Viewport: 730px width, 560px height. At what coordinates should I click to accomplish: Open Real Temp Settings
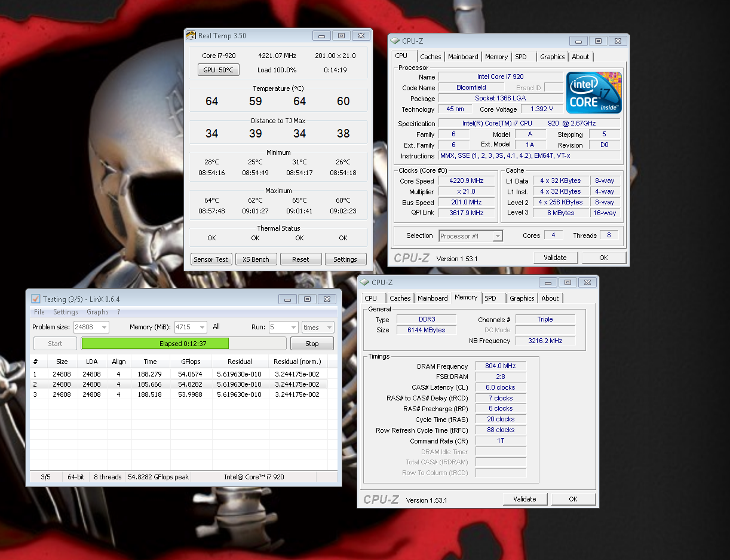tap(345, 259)
